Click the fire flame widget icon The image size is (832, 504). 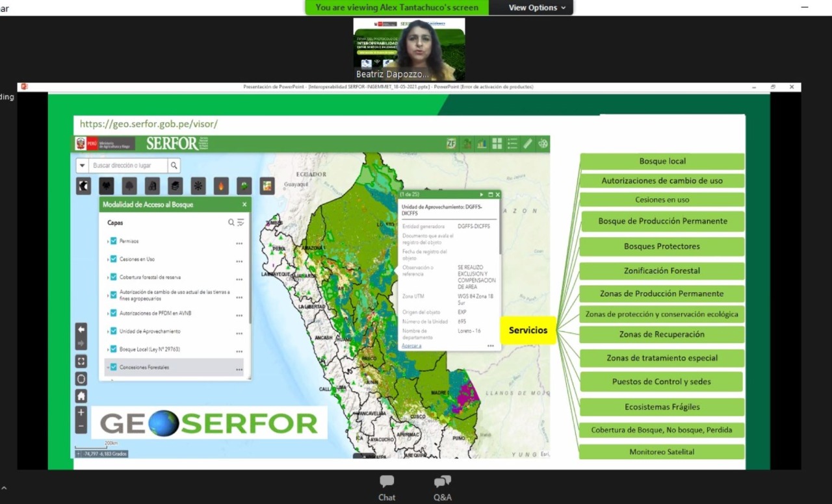click(221, 186)
